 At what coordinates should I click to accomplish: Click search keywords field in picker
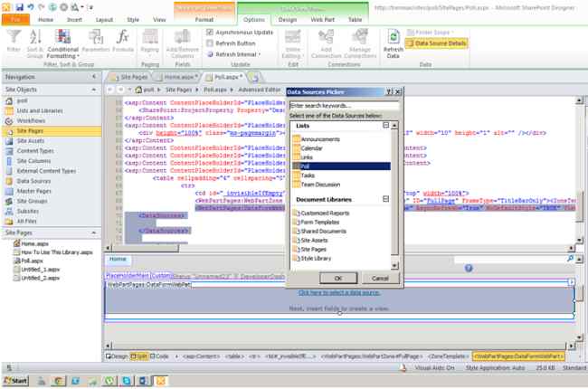[344, 106]
